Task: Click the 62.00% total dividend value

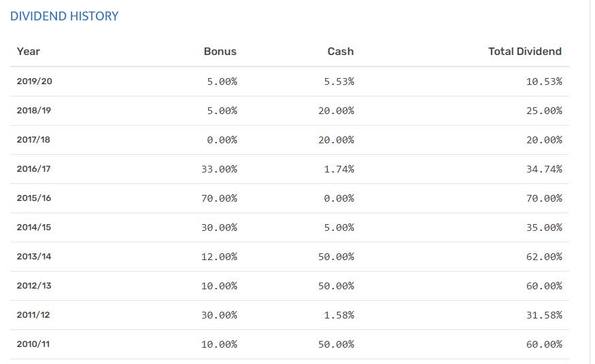Action: tap(544, 257)
